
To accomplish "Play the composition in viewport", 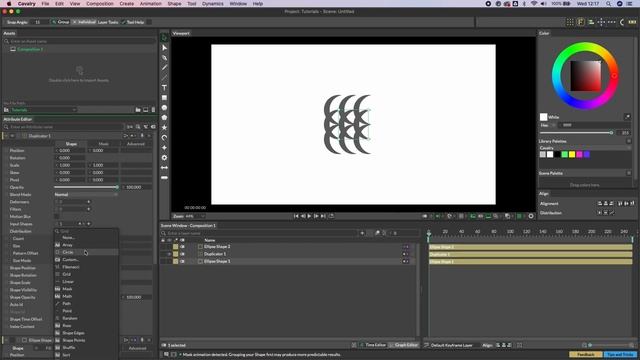I will (x=309, y=216).
